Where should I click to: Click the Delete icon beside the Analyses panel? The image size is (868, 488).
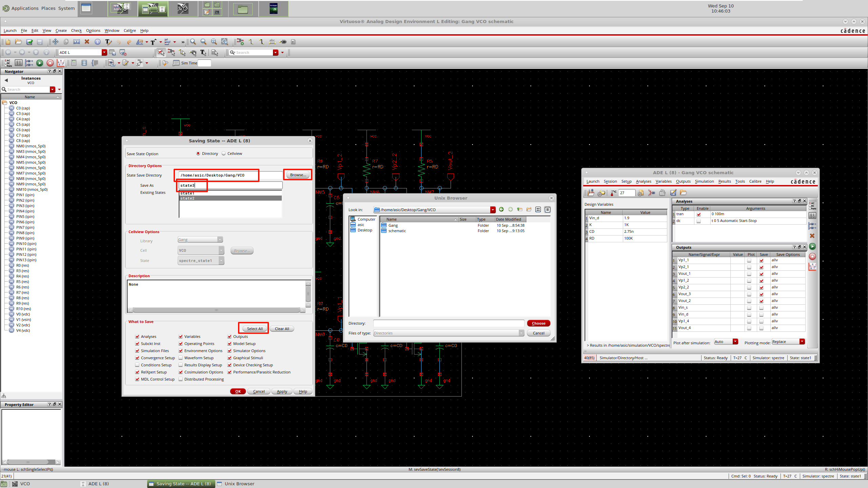tap(812, 236)
